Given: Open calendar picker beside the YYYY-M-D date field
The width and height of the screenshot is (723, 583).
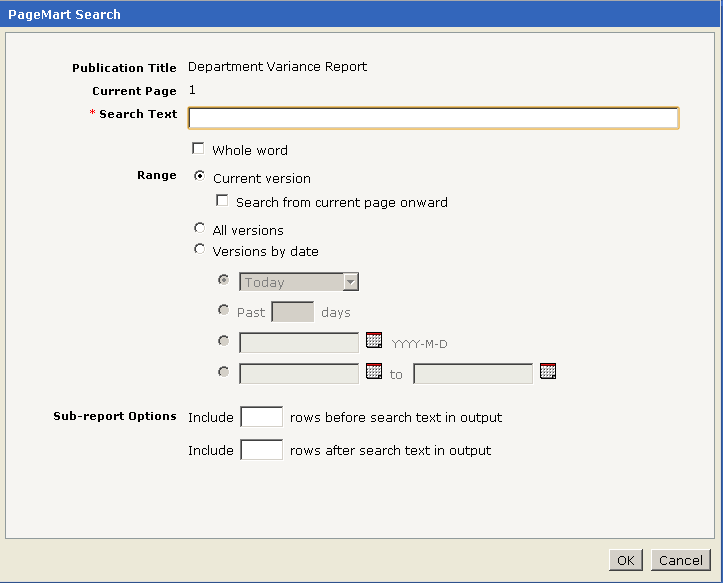Looking at the screenshot, I should (374, 340).
